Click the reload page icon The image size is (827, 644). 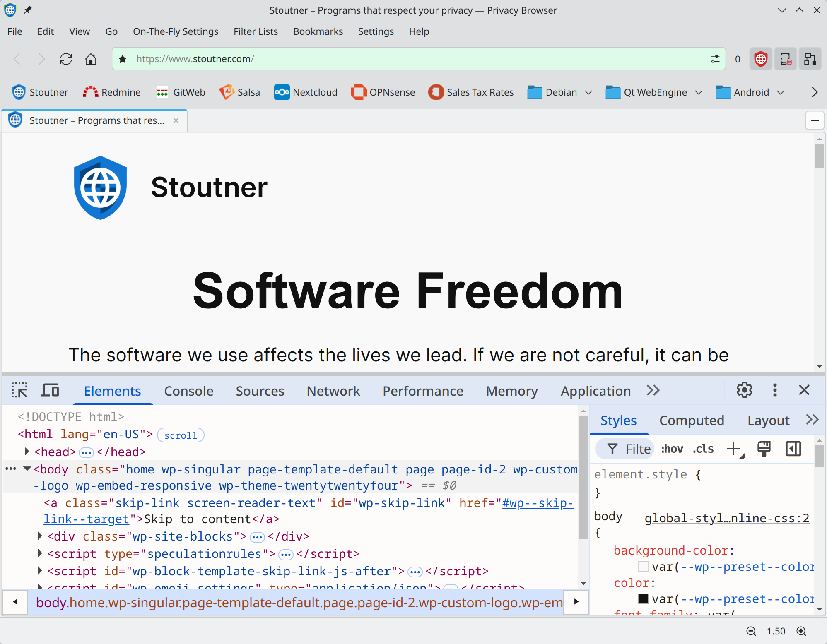click(66, 59)
